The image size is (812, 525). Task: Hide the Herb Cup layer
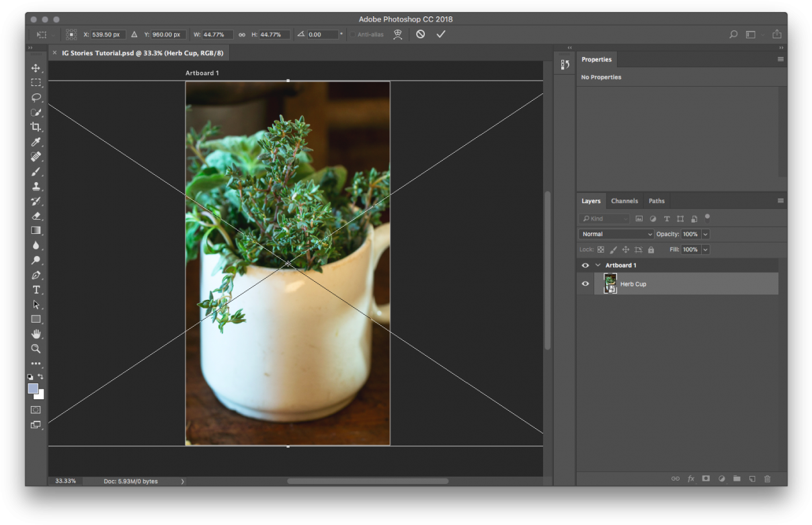pyautogui.click(x=585, y=284)
